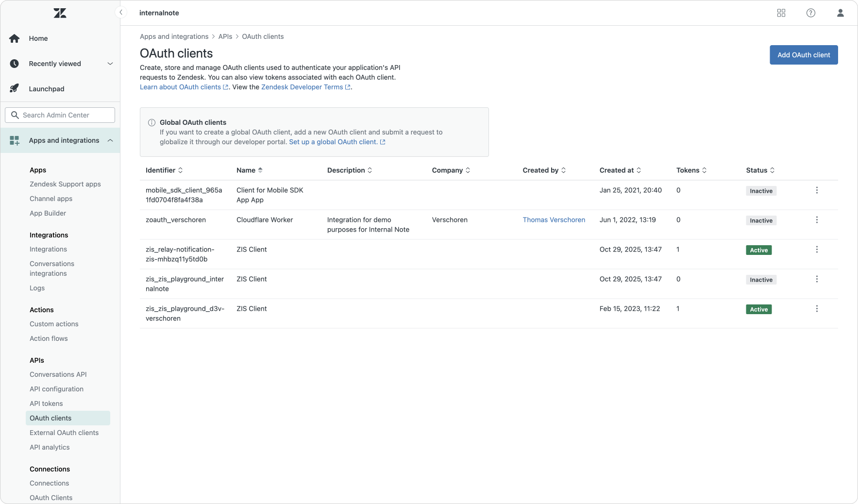Open Zendesk Support apps page
The width and height of the screenshot is (858, 504).
pyautogui.click(x=65, y=184)
